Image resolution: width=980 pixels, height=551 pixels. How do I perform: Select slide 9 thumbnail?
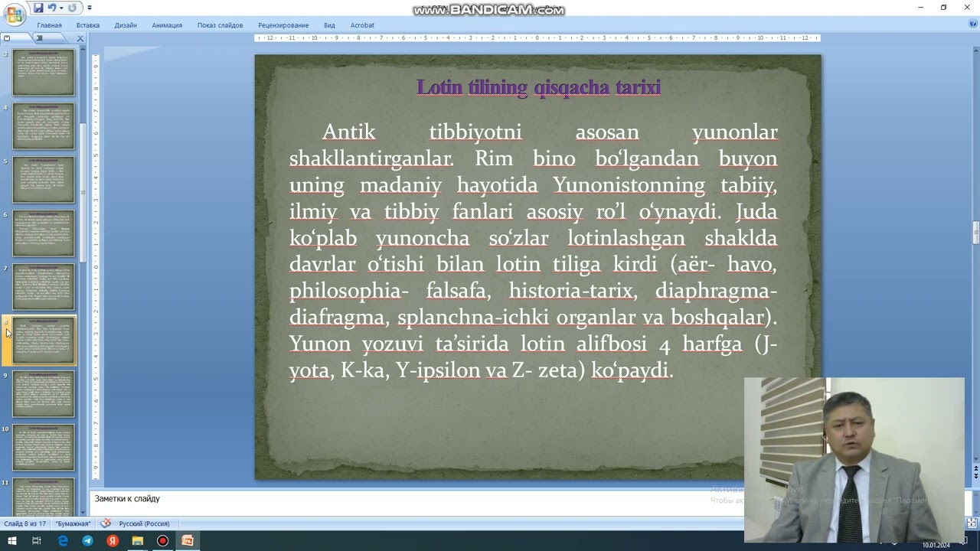pyautogui.click(x=44, y=393)
